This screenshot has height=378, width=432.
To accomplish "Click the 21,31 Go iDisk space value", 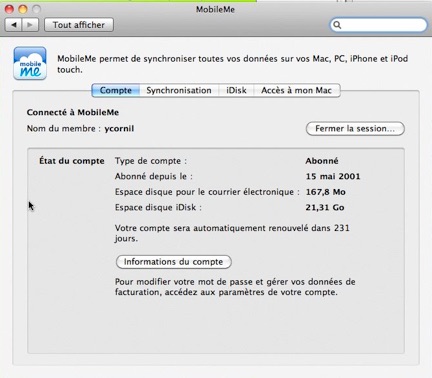I will click(325, 207).
